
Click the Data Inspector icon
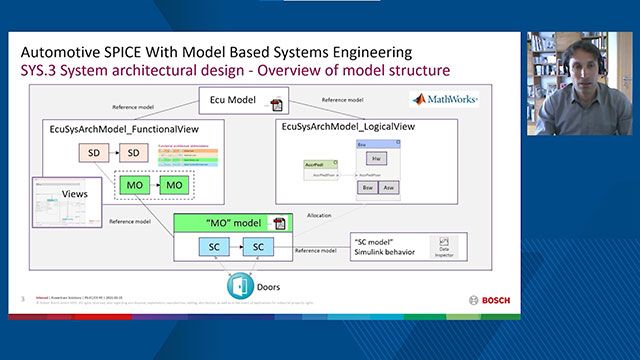coord(444,247)
